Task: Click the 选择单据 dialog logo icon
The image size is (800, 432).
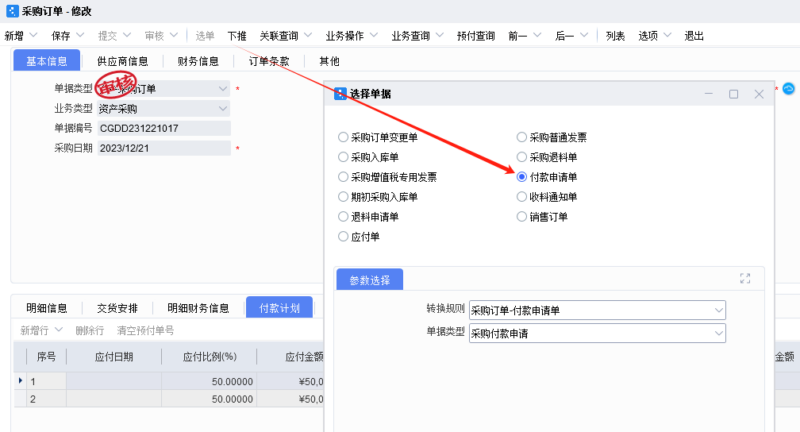Action: [340, 94]
